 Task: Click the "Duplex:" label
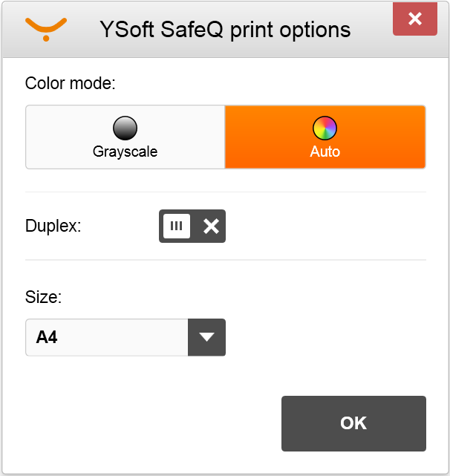coord(53,226)
